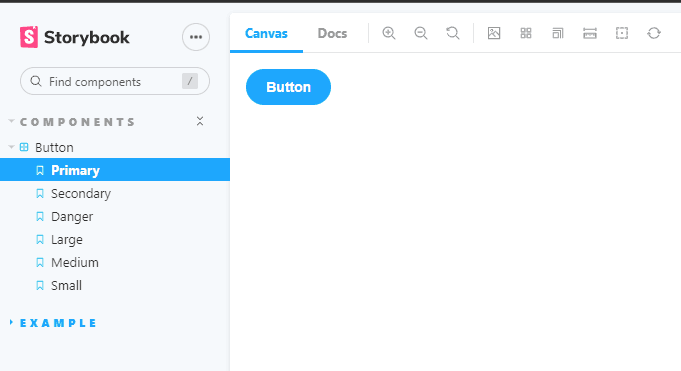This screenshot has height=371, width=681.
Task: Open the sidebar ellipsis menu button
Action: (196, 37)
